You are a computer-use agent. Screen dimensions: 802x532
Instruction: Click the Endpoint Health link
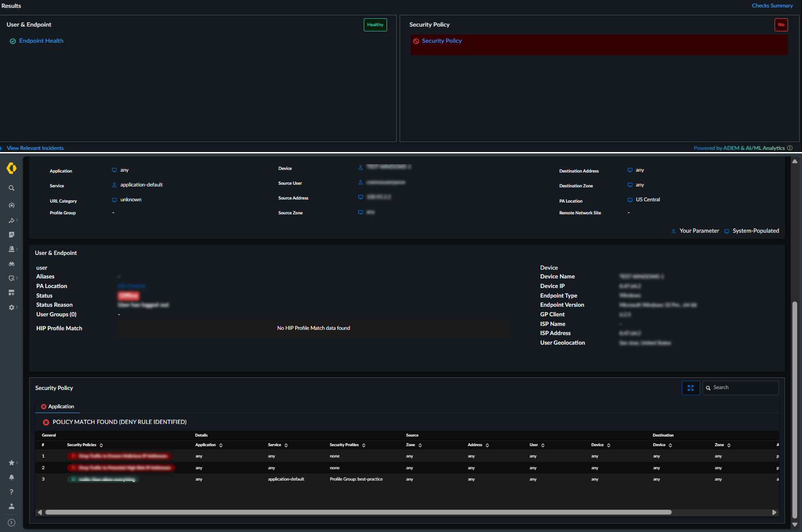41,41
